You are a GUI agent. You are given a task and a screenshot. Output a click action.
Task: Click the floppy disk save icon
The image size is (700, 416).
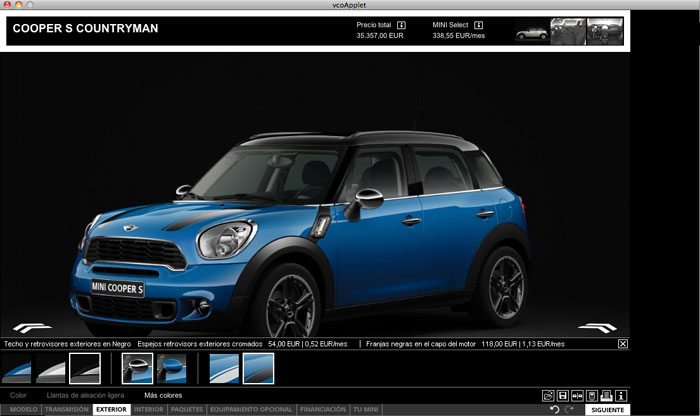[562, 395]
